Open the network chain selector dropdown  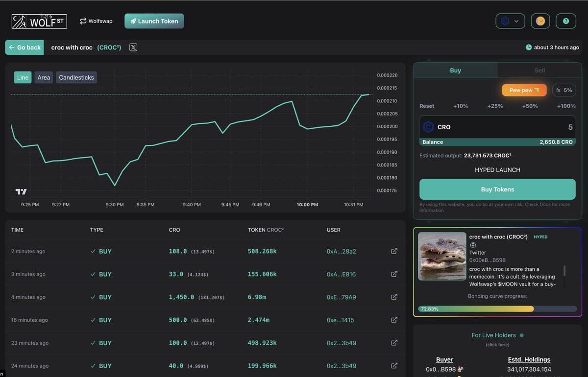pyautogui.click(x=511, y=21)
